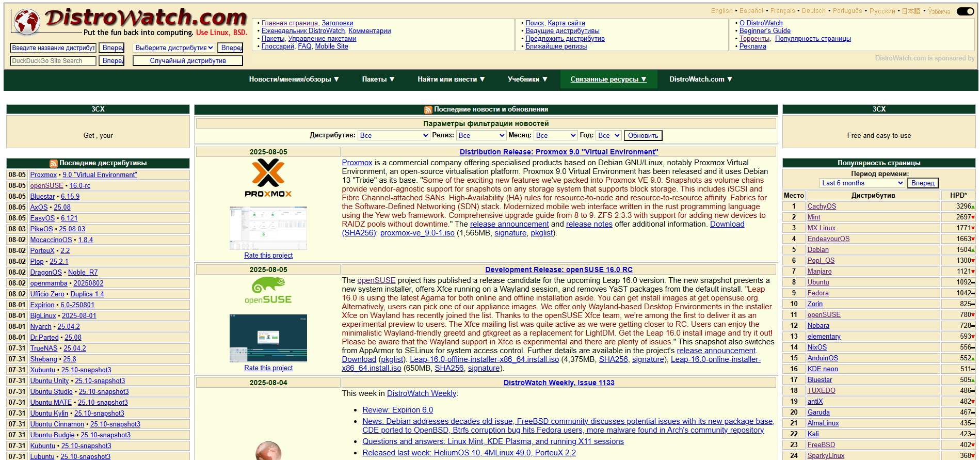The image size is (980, 460).
Task: Open PikaOS in latest distributions list
Action: 41,229
